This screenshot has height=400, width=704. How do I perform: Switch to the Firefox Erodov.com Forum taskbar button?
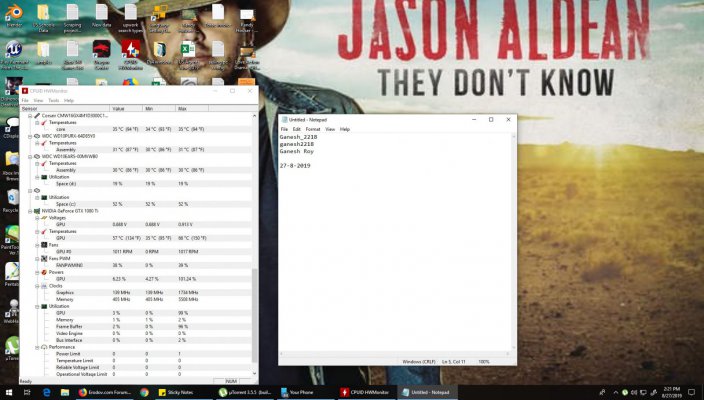click(104, 392)
